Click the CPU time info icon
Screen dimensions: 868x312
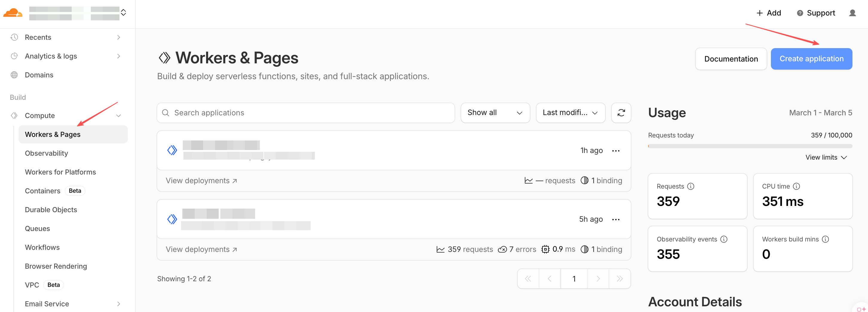tap(796, 186)
